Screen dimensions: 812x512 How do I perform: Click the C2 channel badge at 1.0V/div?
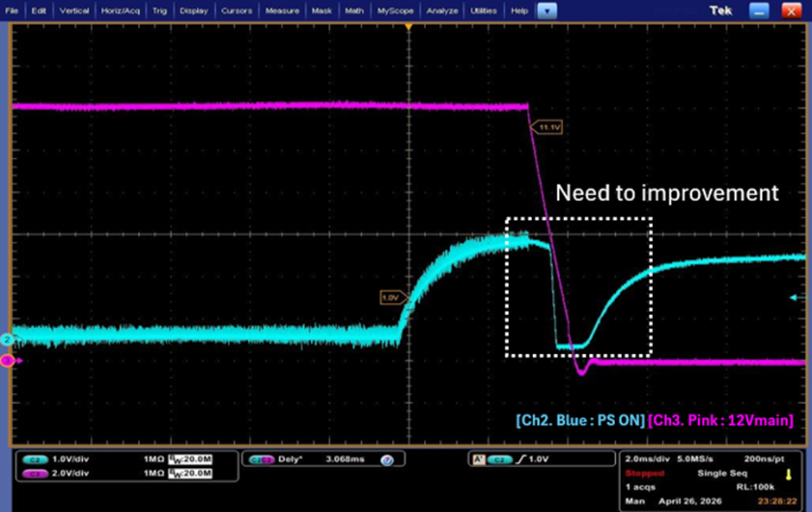(x=35, y=459)
